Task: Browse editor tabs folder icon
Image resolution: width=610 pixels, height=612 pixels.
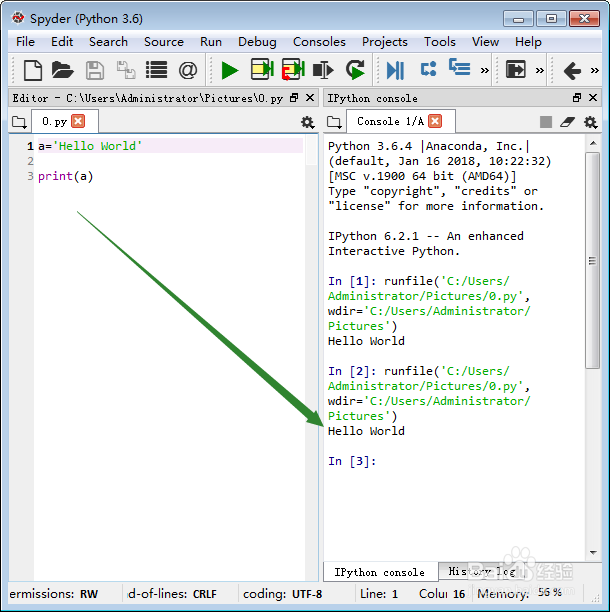Action: [x=19, y=122]
